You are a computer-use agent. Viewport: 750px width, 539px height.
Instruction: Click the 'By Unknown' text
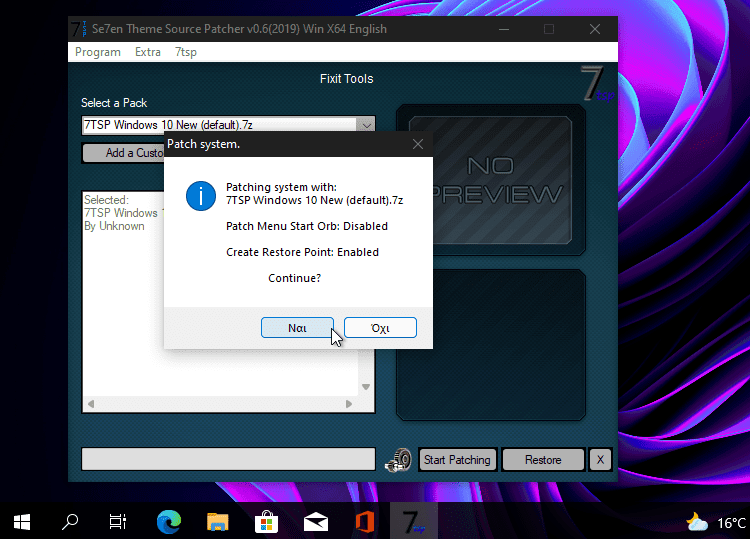[114, 226]
